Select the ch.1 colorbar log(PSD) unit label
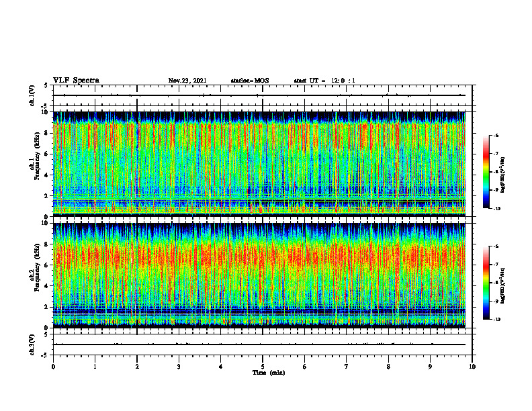 [503, 175]
